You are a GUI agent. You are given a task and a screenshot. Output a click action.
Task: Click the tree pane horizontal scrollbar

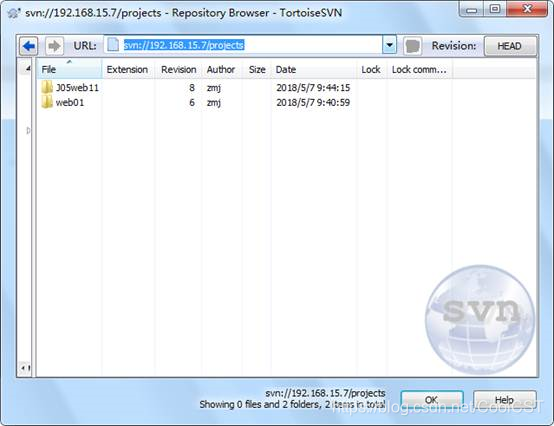[x=25, y=368]
